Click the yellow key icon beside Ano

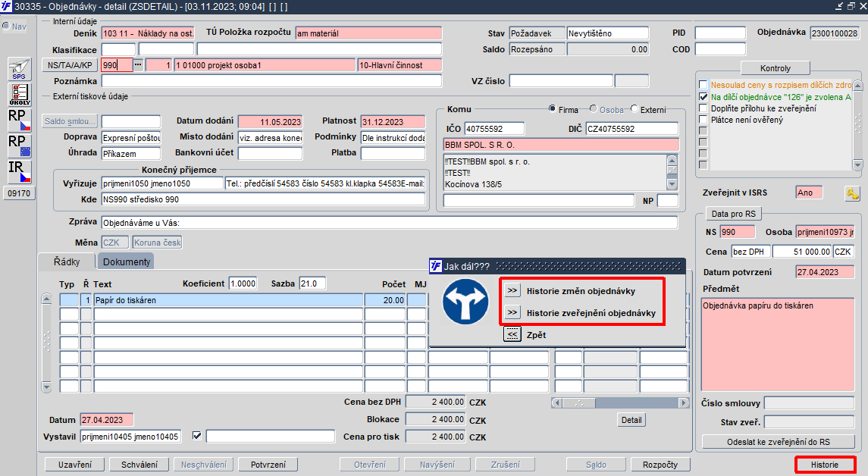click(852, 194)
